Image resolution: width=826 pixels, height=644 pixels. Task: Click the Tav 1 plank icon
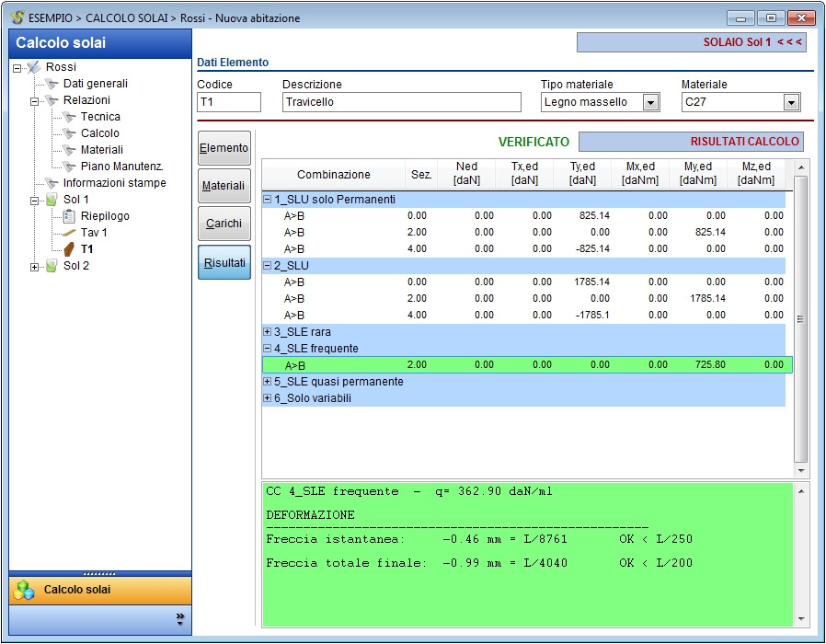coord(69,233)
